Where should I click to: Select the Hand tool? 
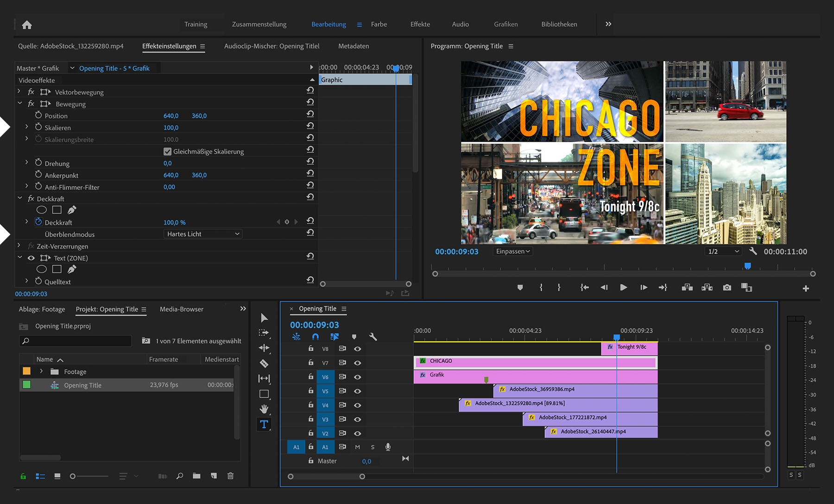(x=264, y=409)
